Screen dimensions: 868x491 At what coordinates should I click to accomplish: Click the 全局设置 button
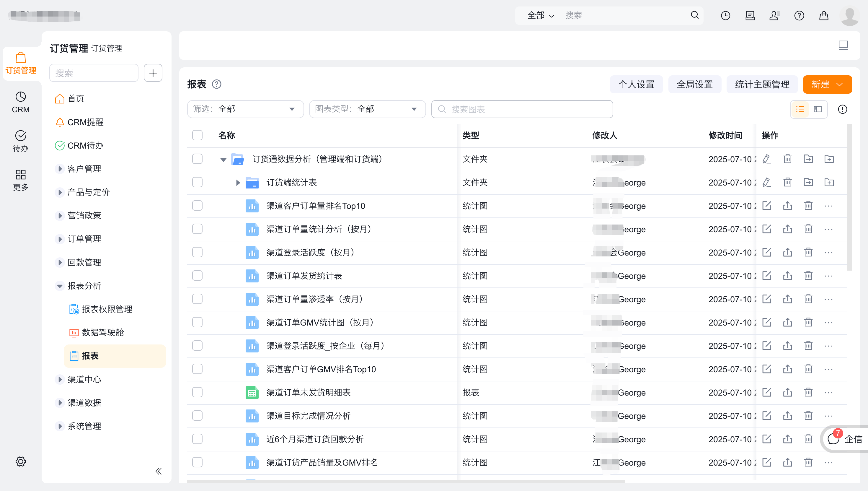pyautogui.click(x=694, y=84)
